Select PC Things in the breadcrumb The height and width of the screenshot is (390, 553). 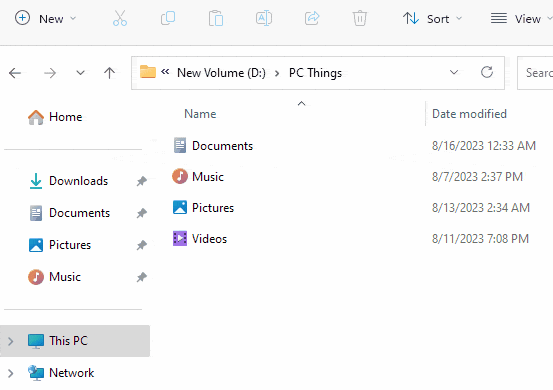pyautogui.click(x=315, y=73)
